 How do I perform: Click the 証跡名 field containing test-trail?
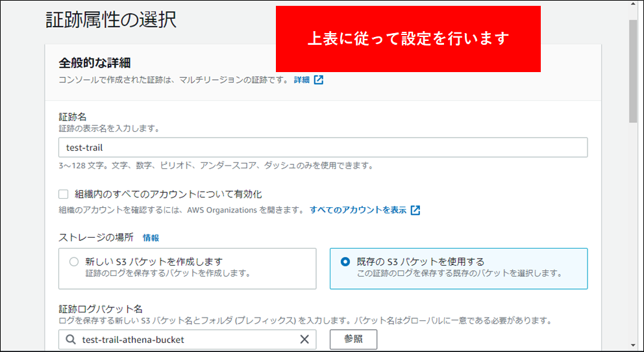click(323, 147)
